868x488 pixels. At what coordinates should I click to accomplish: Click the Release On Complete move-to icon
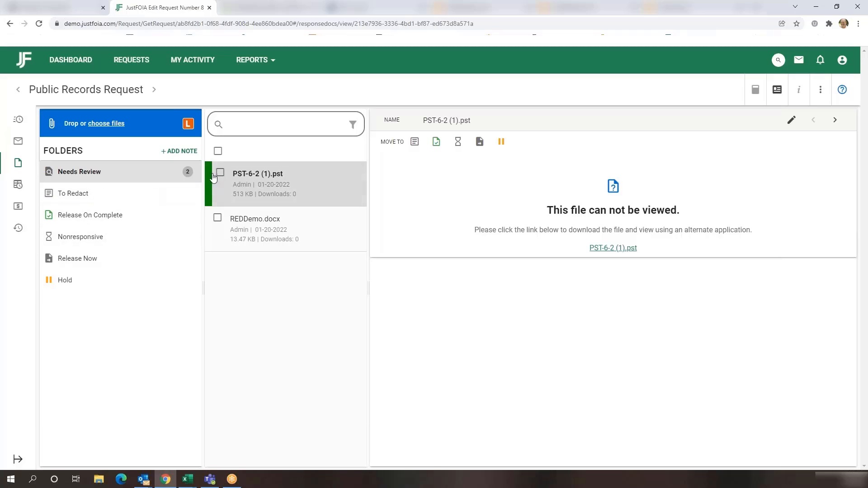click(436, 142)
